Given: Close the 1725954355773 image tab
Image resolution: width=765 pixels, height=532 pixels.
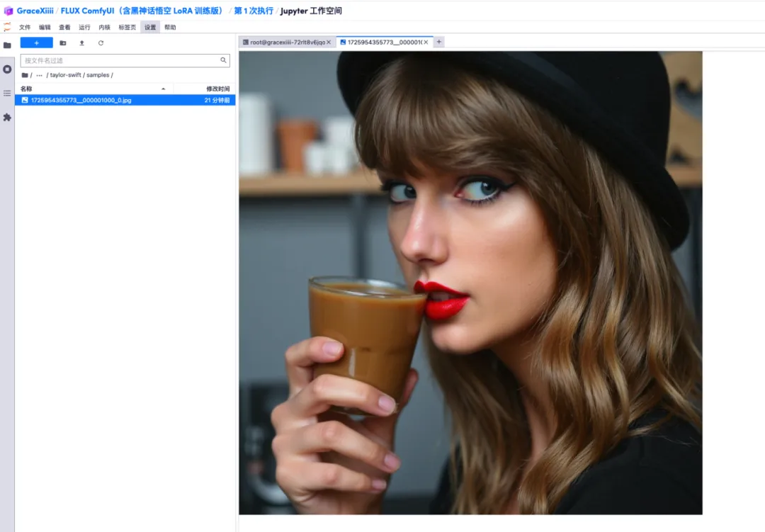Looking at the screenshot, I should [426, 43].
